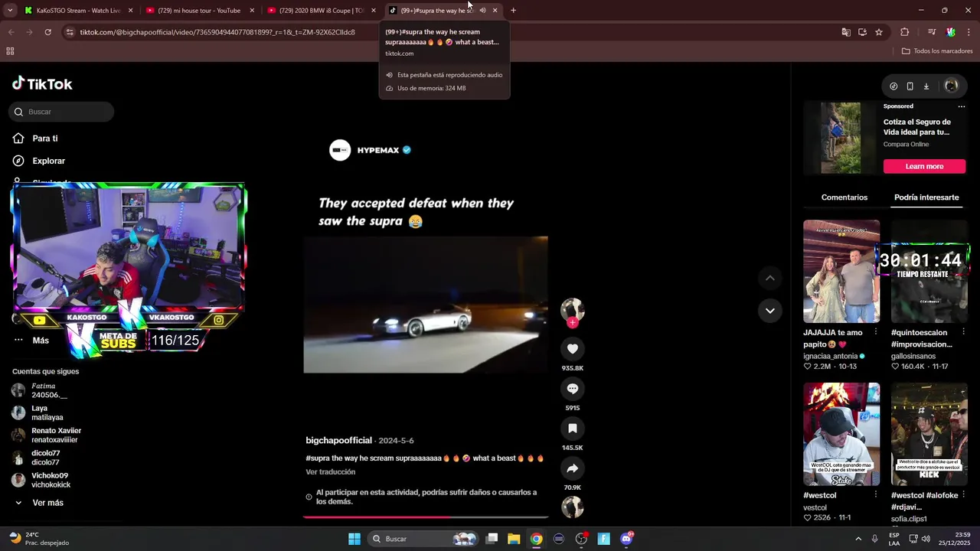Share the video with the arrow icon
The image size is (980, 551).
click(572, 468)
